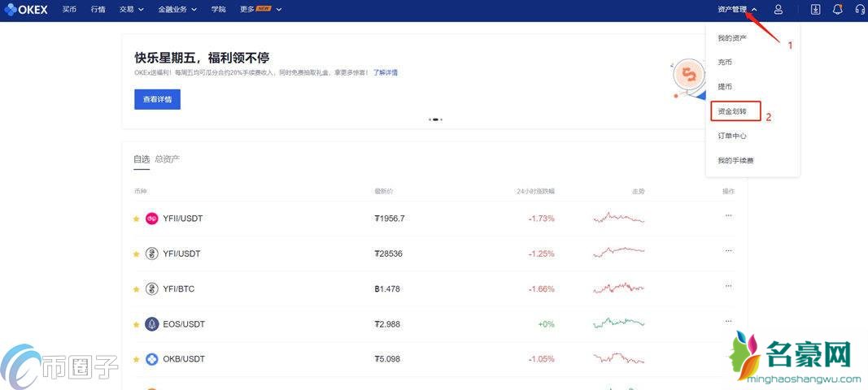Click the +0% change value

(545, 324)
